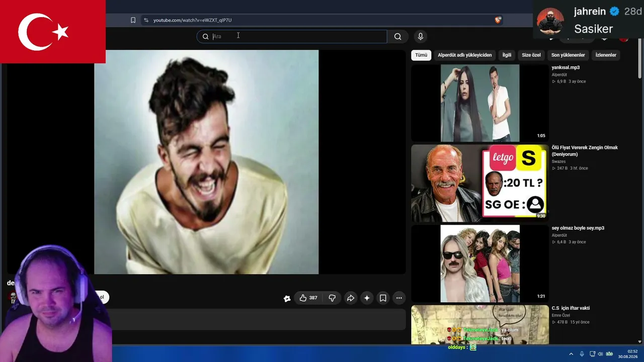Viewport: 644px width, 362px height.
Task: Select the 'Tümü' filter chip
Action: [421, 55]
